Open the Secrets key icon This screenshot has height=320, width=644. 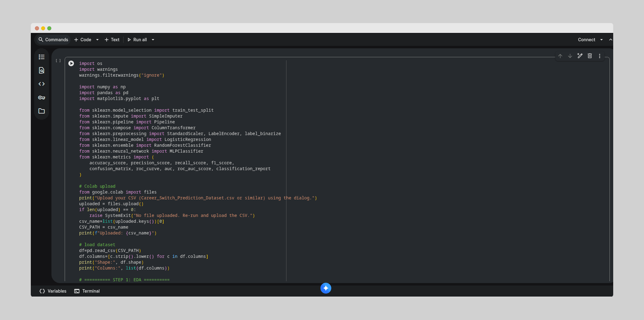[42, 98]
